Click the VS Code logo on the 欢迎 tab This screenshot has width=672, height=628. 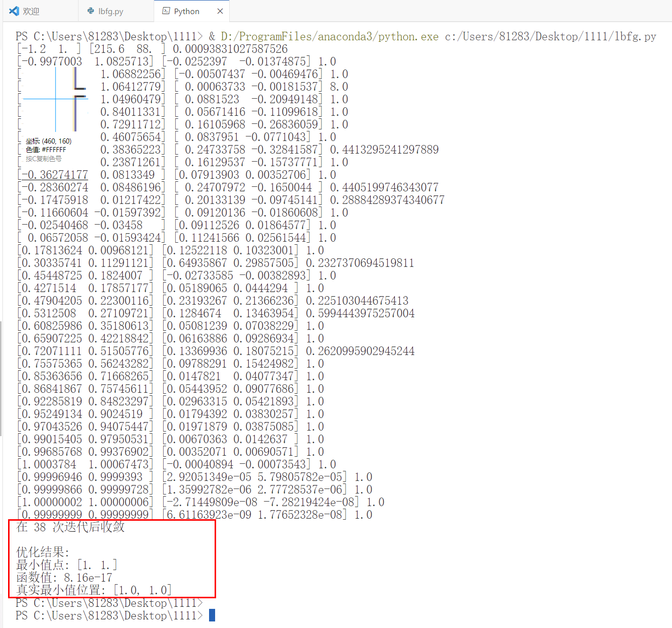14,11
